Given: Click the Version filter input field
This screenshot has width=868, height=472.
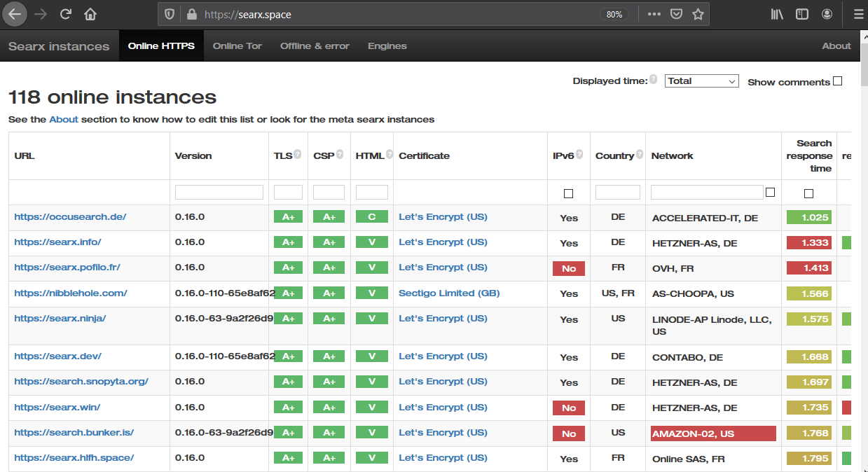Looking at the screenshot, I should coord(219,193).
